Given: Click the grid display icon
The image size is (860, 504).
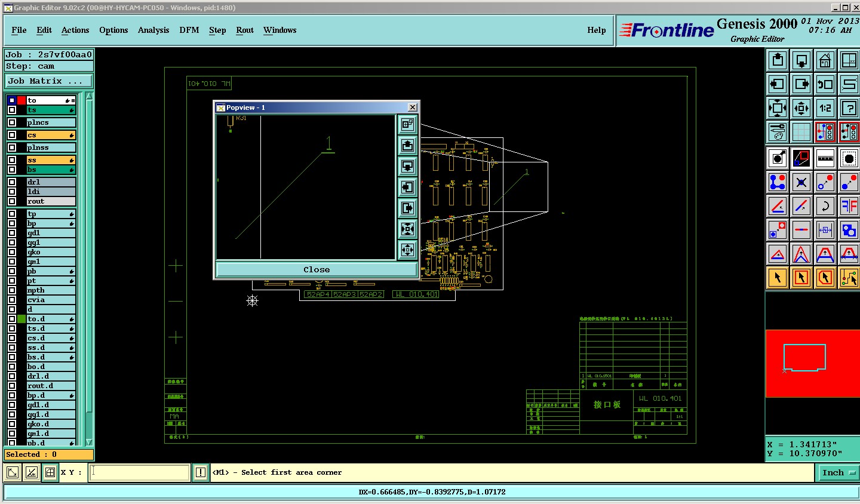Looking at the screenshot, I should (x=801, y=132).
